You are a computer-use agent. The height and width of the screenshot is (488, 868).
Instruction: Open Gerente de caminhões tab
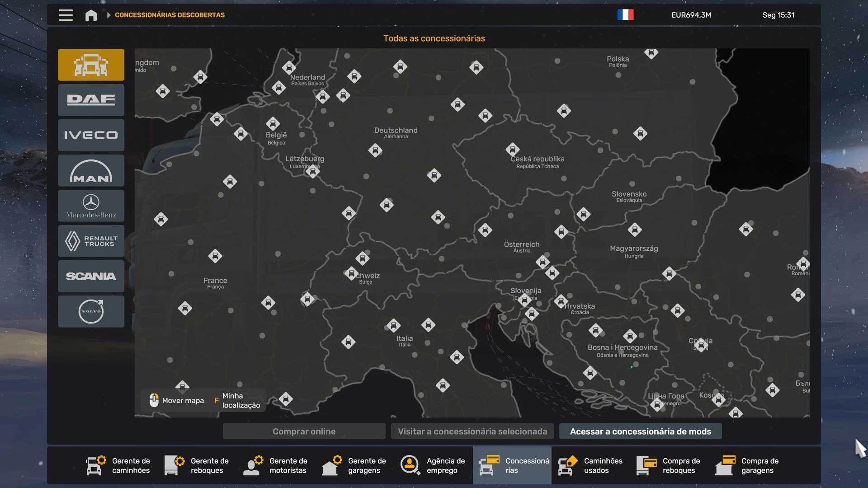(x=118, y=465)
